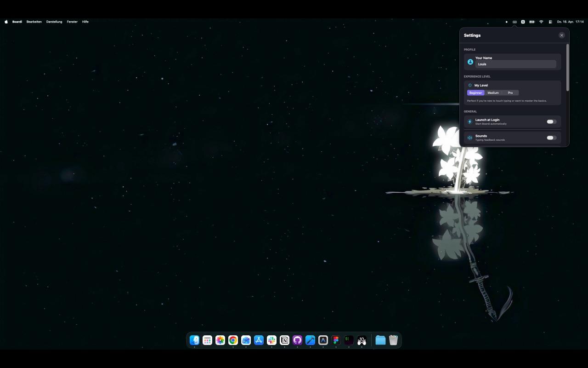This screenshot has width=588, height=368.
Task: Select the Pro experience level
Action: pos(510,93)
